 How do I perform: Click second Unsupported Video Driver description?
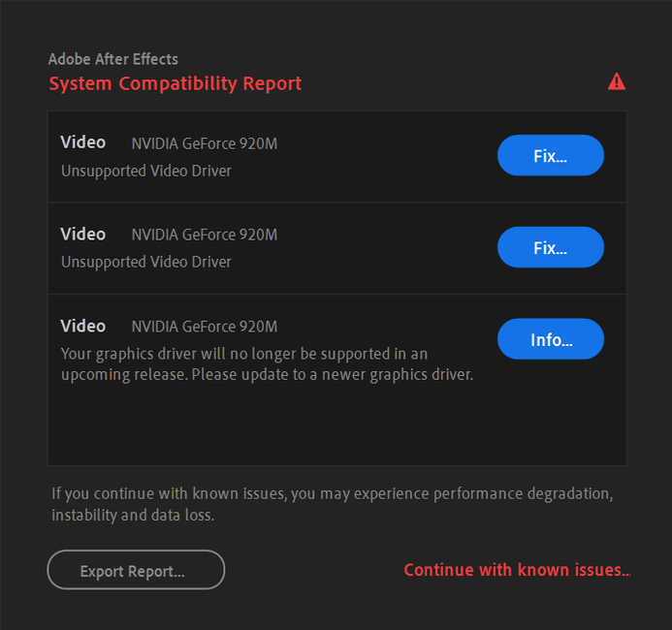click(x=146, y=262)
